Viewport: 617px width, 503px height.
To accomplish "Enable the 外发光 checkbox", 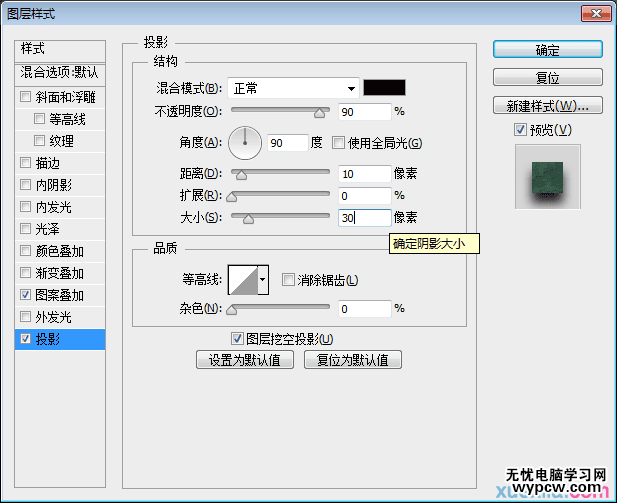I will pos(25,317).
